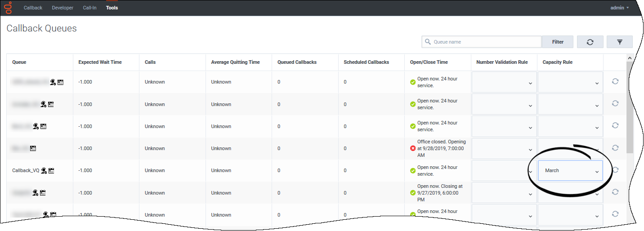This screenshot has width=644, height=231.
Task: Click the red closed status icon for Office closed
Action: (x=412, y=148)
